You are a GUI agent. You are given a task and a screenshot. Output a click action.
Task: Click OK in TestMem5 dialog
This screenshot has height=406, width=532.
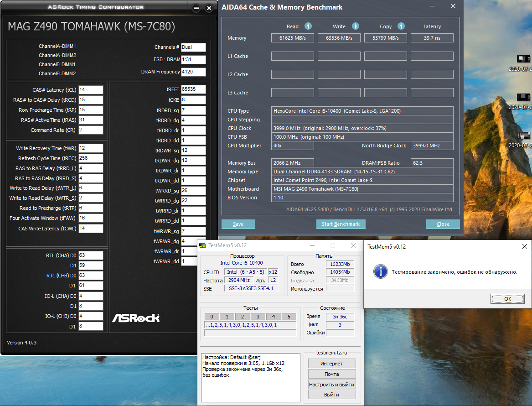click(507, 299)
